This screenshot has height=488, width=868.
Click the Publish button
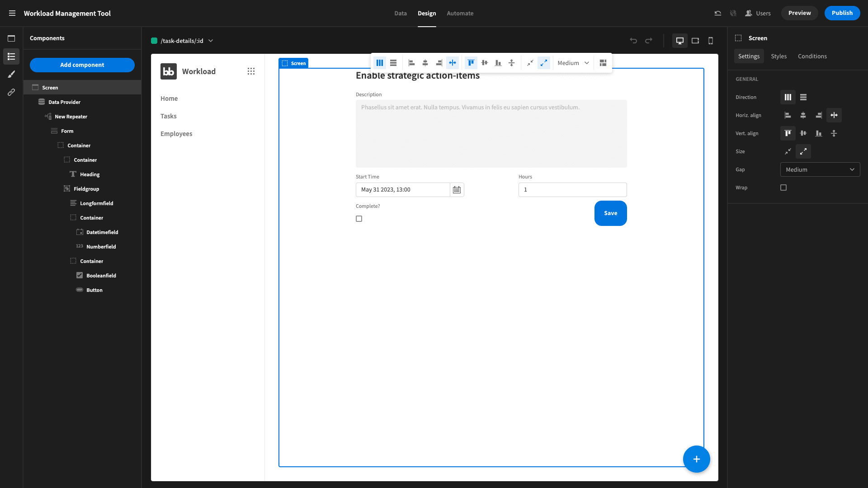pos(842,13)
